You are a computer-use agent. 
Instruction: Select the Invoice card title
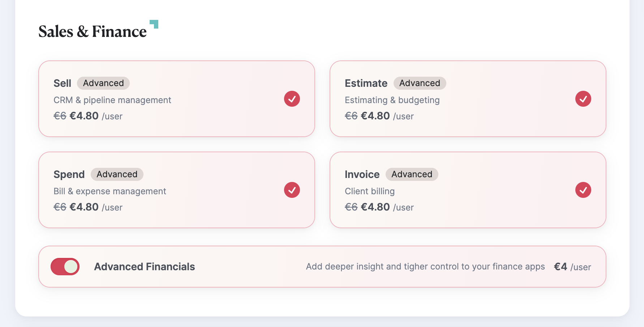(x=362, y=174)
